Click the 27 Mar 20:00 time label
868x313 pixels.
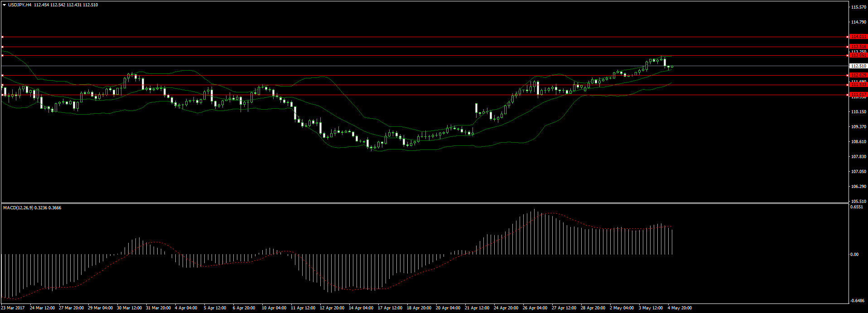pyautogui.click(x=71, y=308)
